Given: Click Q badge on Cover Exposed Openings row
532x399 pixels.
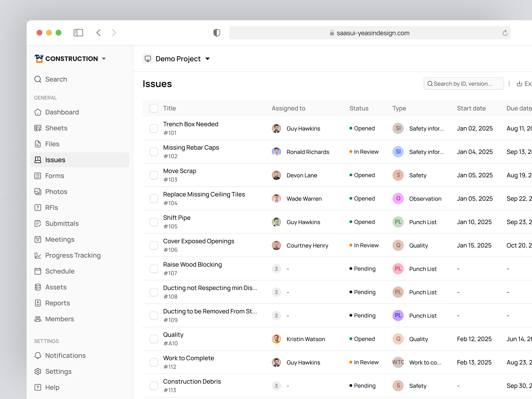Looking at the screenshot, I should point(398,245).
